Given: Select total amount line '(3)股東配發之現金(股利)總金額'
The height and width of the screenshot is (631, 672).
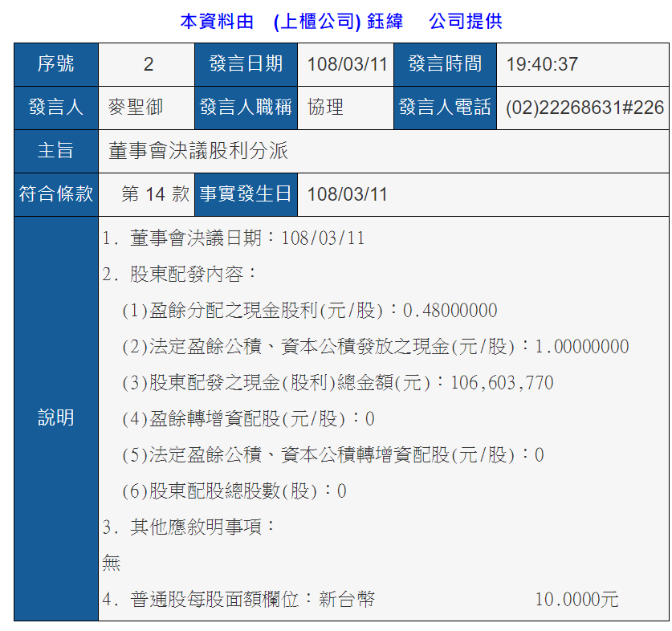Looking at the screenshot, I should 338,382.
